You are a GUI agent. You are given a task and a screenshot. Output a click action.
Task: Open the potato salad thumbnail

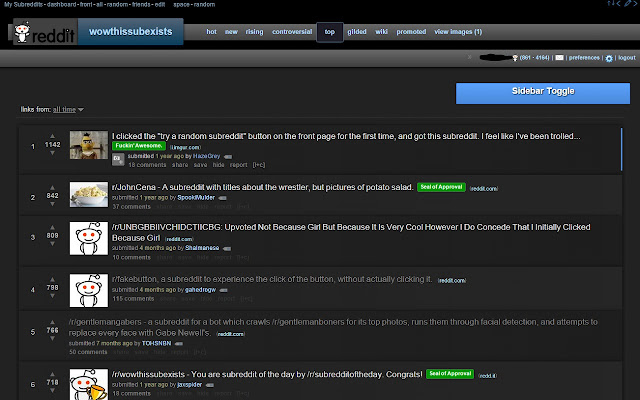coord(89,194)
